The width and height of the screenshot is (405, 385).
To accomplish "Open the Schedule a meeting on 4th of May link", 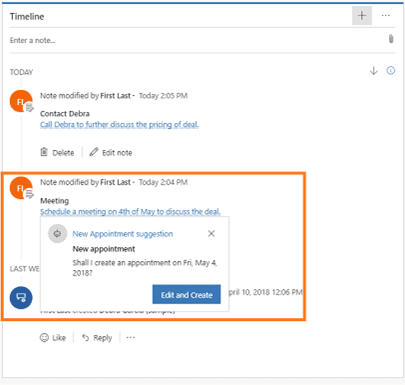I will pyautogui.click(x=130, y=212).
